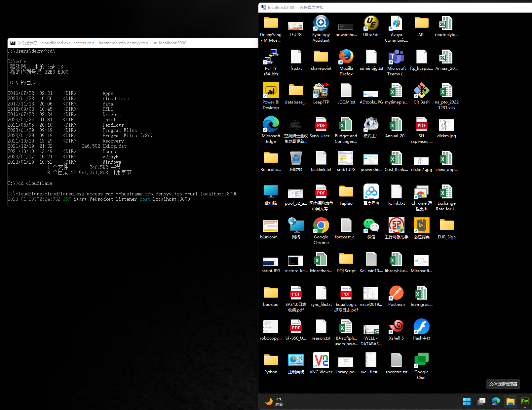
Task: Launch Git Bash from the desktop
Action: click(421, 94)
